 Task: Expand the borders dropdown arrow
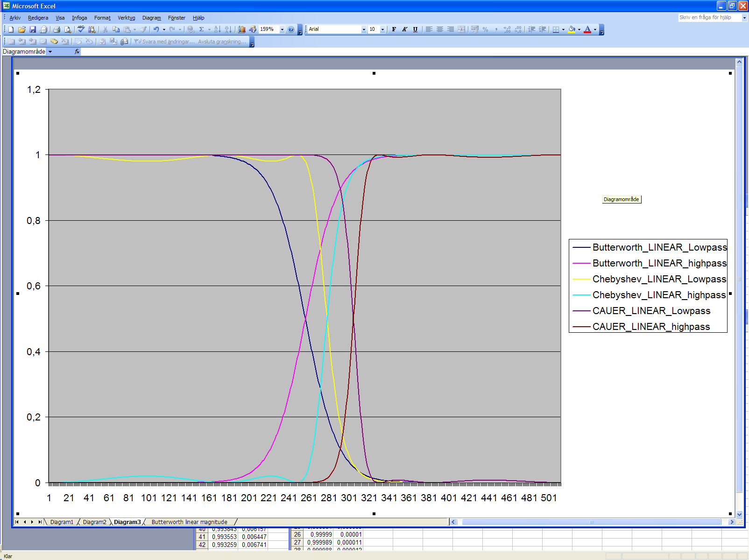[563, 29]
